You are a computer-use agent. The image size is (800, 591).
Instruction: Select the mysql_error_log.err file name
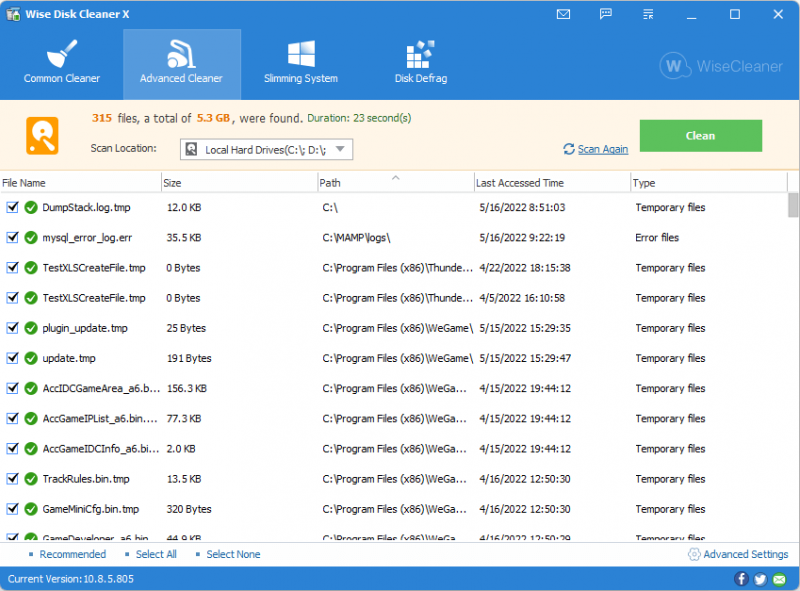pyautogui.click(x=87, y=238)
